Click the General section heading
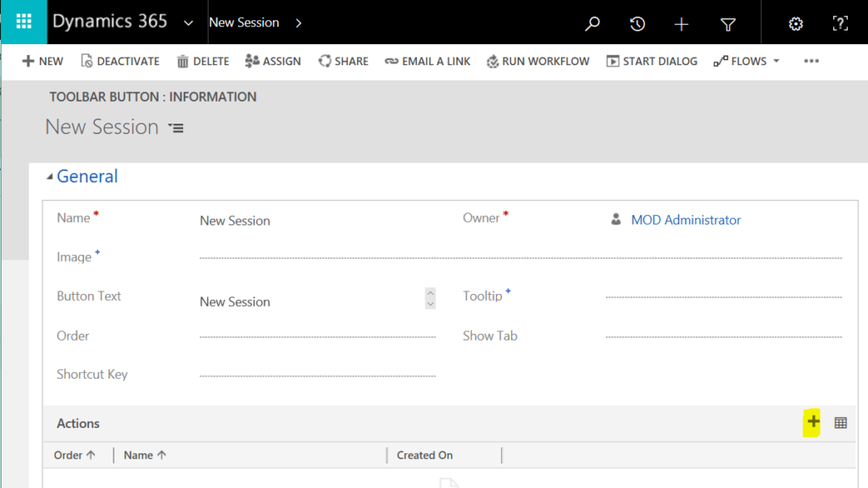 (x=87, y=176)
